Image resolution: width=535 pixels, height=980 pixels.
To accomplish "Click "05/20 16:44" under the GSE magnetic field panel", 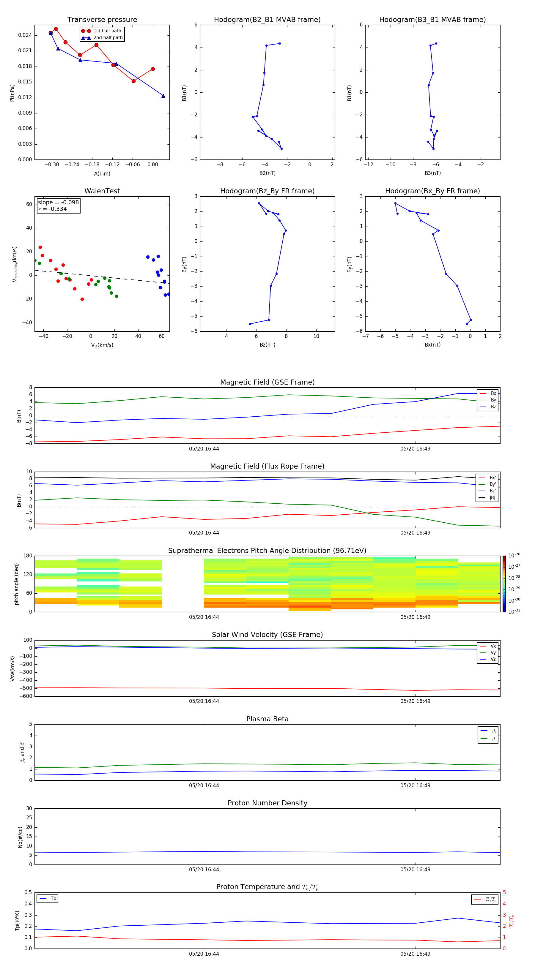I will pos(204,449).
